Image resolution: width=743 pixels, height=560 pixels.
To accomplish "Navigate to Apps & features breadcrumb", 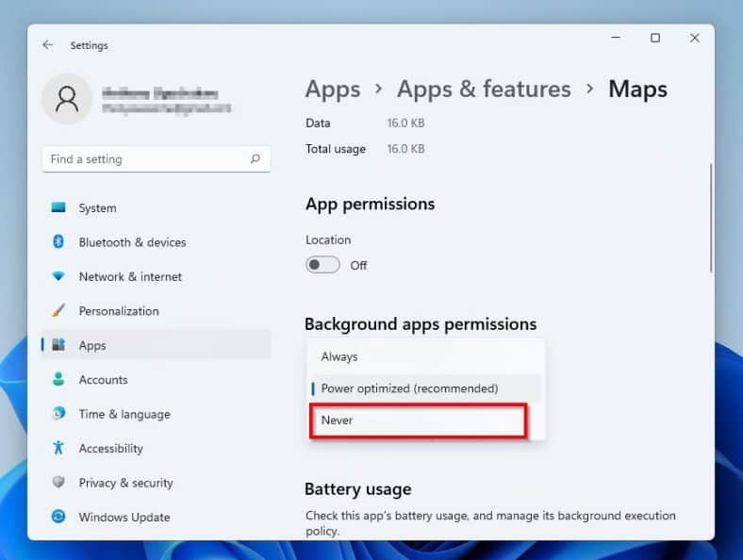I will [x=484, y=89].
